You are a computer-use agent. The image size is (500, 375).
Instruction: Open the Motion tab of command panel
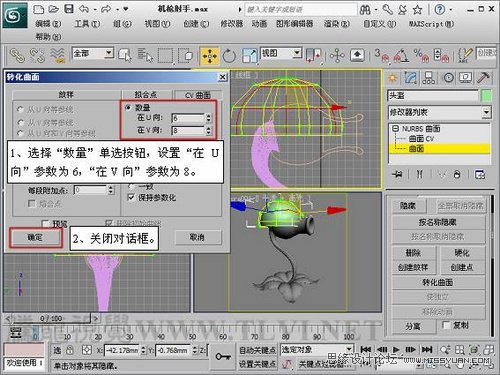point(448,78)
